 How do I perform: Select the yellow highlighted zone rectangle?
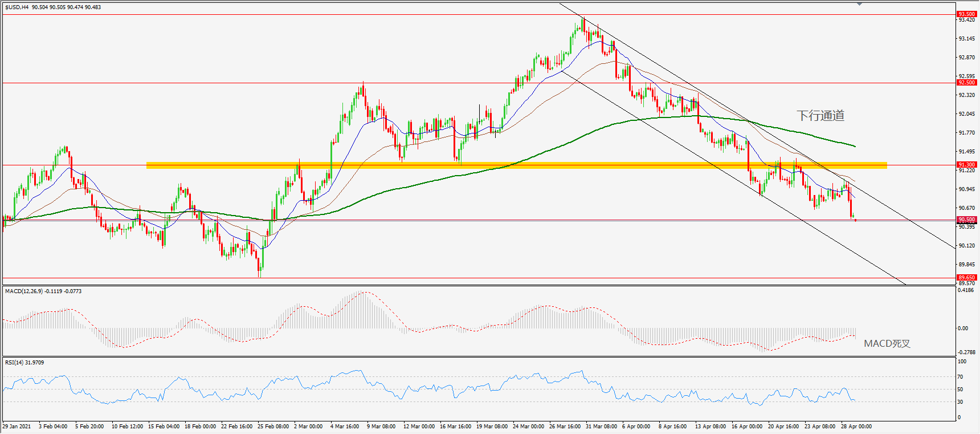pyautogui.click(x=517, y=165)
